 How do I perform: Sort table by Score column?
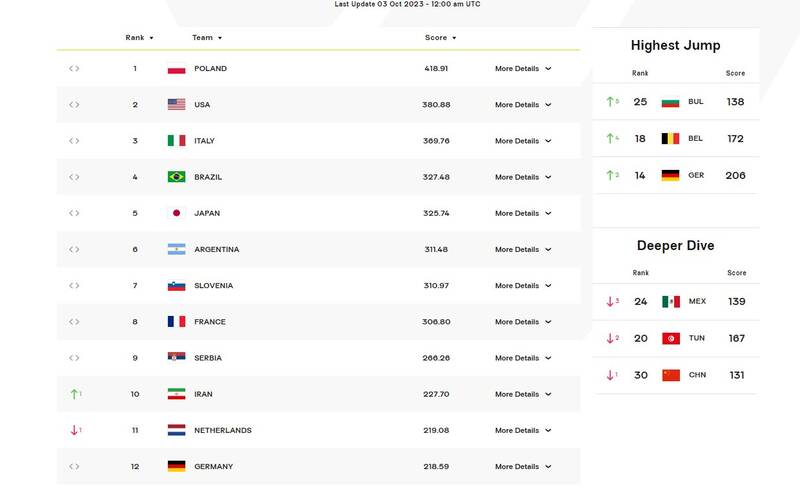[440, 38]
